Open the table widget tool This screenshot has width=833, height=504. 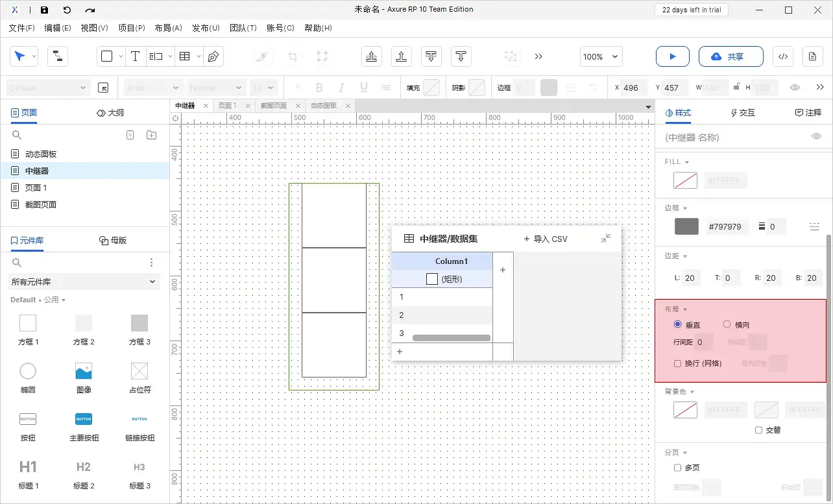pyautogui.click(x=184, y=56)
